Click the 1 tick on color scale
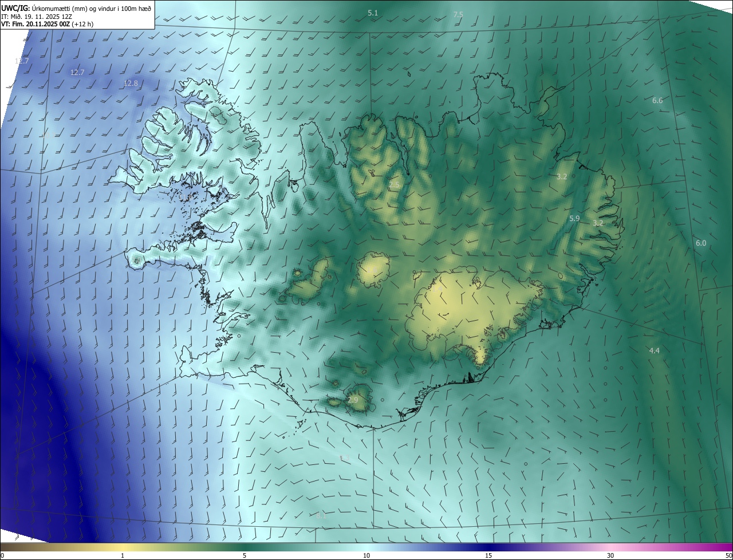 pos(123,555)
